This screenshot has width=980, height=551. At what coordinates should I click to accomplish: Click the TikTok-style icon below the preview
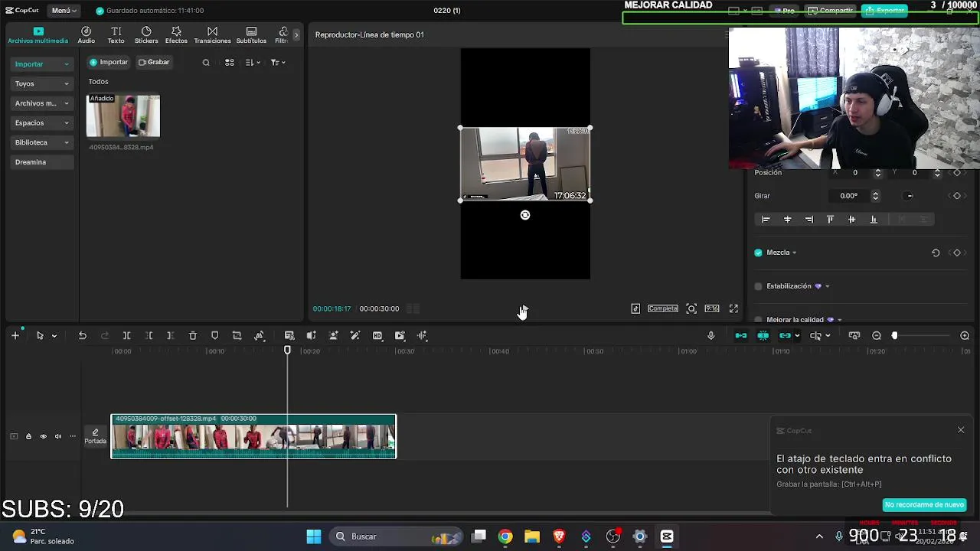coord(635,308)
